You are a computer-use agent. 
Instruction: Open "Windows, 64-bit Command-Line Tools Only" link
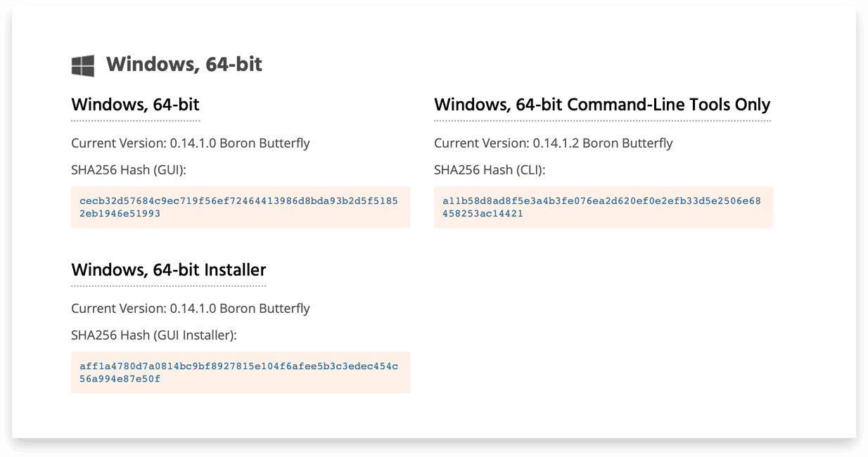pos(602,105)
